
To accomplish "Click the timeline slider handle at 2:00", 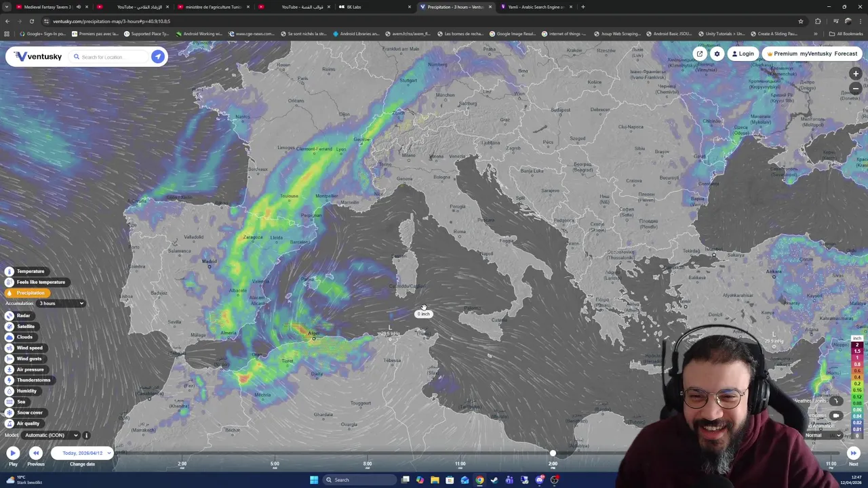I will (x=553, y=453).
